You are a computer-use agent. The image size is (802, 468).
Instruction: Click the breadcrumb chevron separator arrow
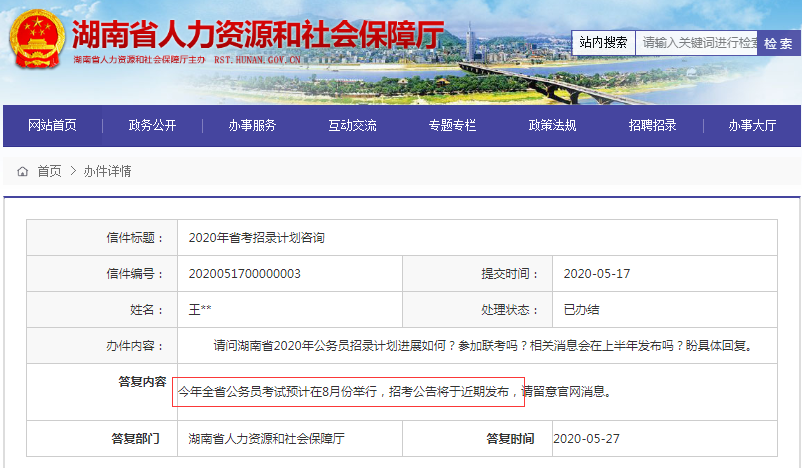point(73,171)
